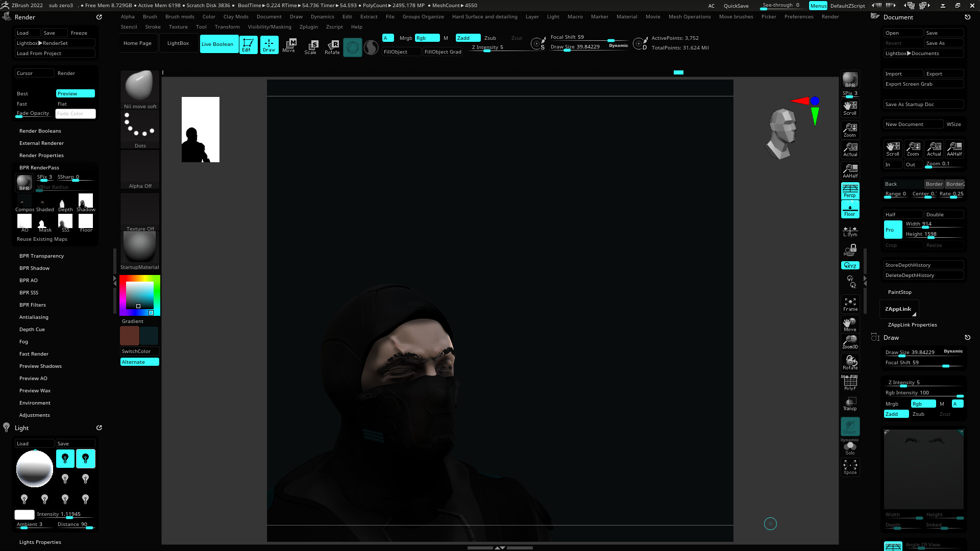Open the Preferences menu
The width and height of the screenshot is (980, 551).
(x=798, y=16)
